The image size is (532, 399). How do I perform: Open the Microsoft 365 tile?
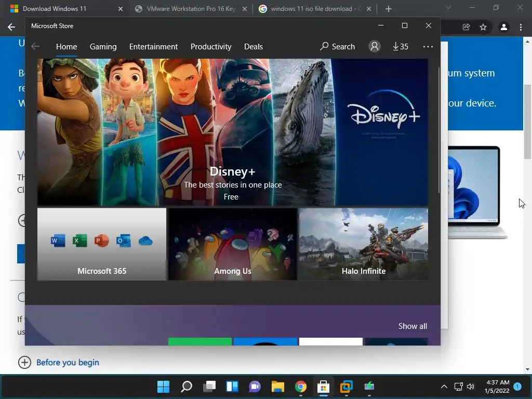coord(102,244)
